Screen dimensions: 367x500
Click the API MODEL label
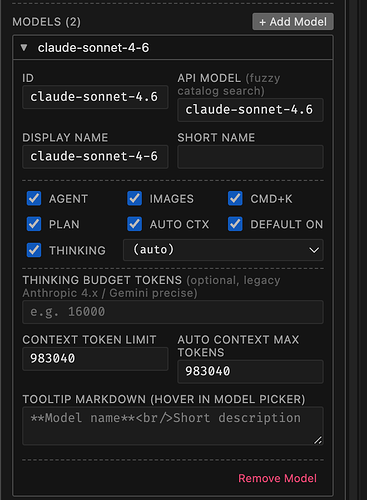(209, 78)
